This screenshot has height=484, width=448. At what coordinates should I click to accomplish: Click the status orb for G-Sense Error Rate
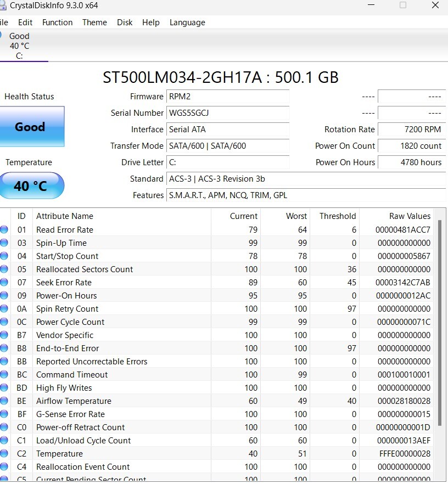(x=4, y=414)
